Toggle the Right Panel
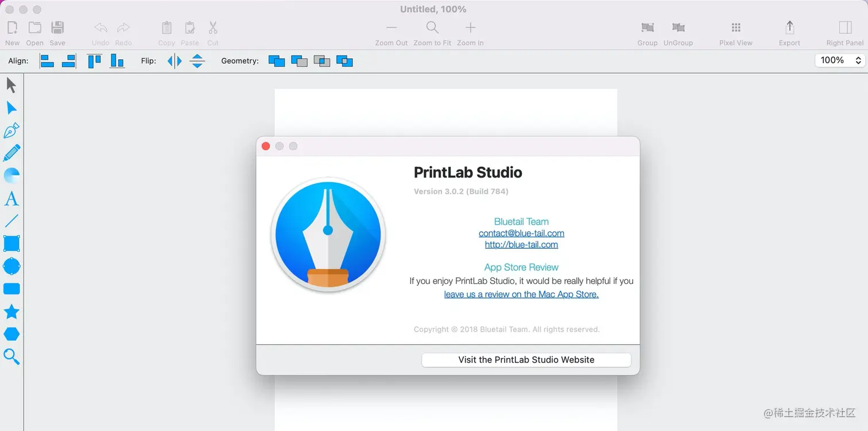The width and height of the screenshot is (868, 431). pyautogui.click(x=845, y=28)
